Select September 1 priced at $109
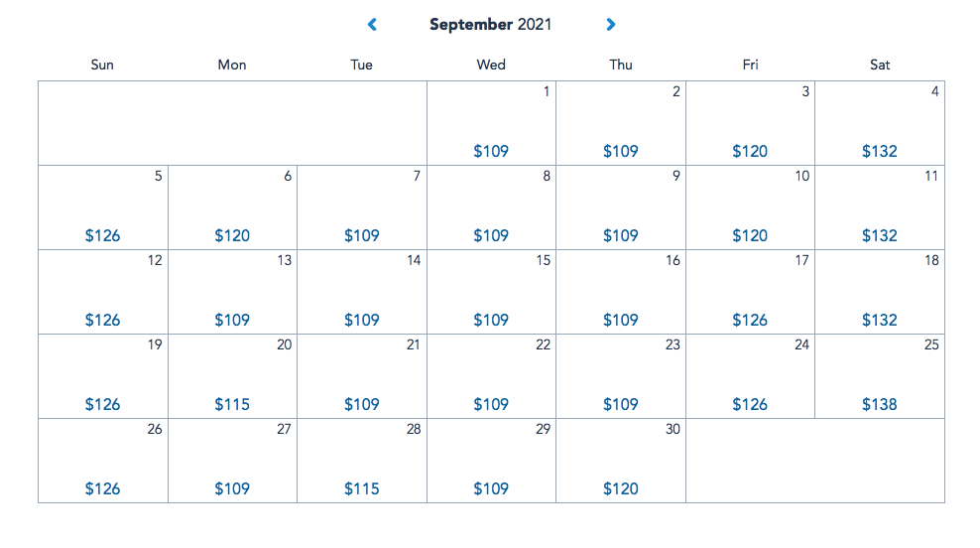This screenshot has height=548, width=980. [491, 124]
